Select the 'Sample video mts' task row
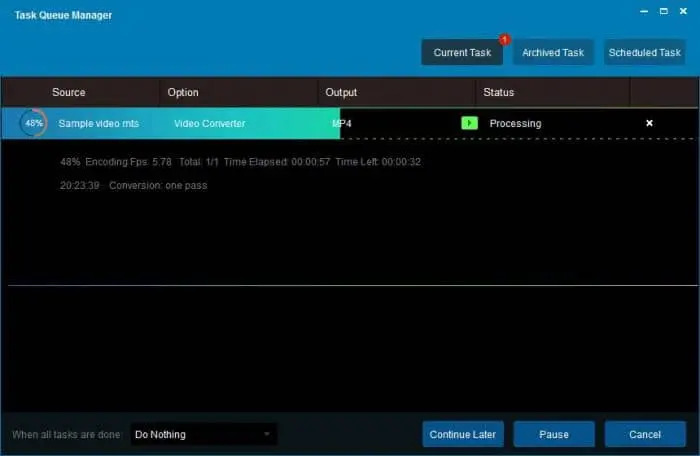Image resolution: width=700 pixels, height=456 pixels. [x=99, y=123]
